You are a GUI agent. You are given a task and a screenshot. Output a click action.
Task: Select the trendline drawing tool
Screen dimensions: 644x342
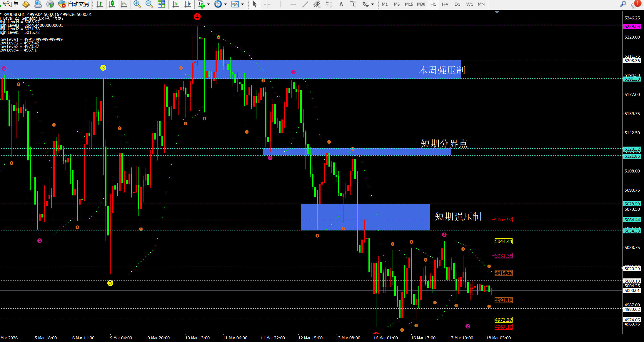point(305,4)
